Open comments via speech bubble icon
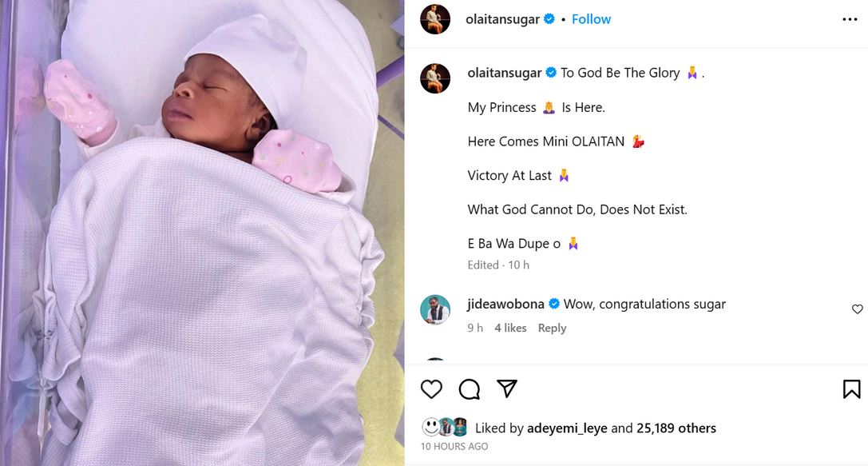Screen dimensions: 868x466 (x=470, y=389)
